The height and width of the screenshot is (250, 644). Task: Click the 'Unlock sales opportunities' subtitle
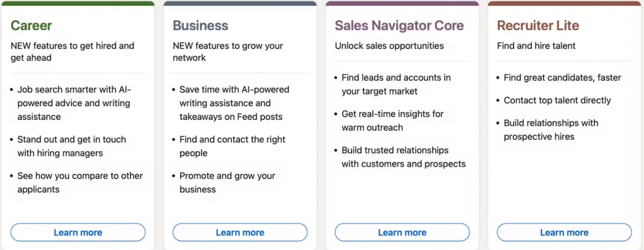(389, 46)
